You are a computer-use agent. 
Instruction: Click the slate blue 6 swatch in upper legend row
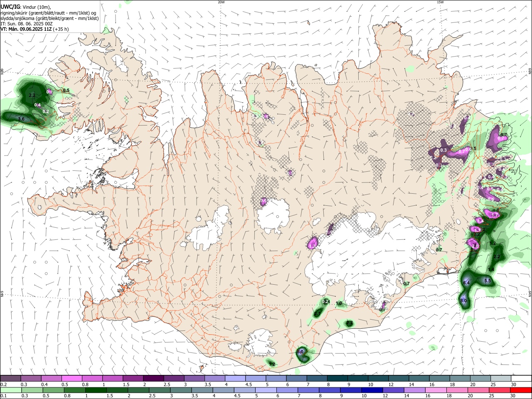297,378
